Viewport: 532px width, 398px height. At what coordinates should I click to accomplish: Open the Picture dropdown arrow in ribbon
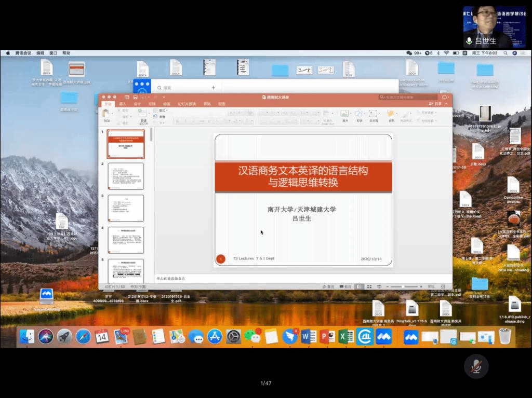(x=350, y=113)
